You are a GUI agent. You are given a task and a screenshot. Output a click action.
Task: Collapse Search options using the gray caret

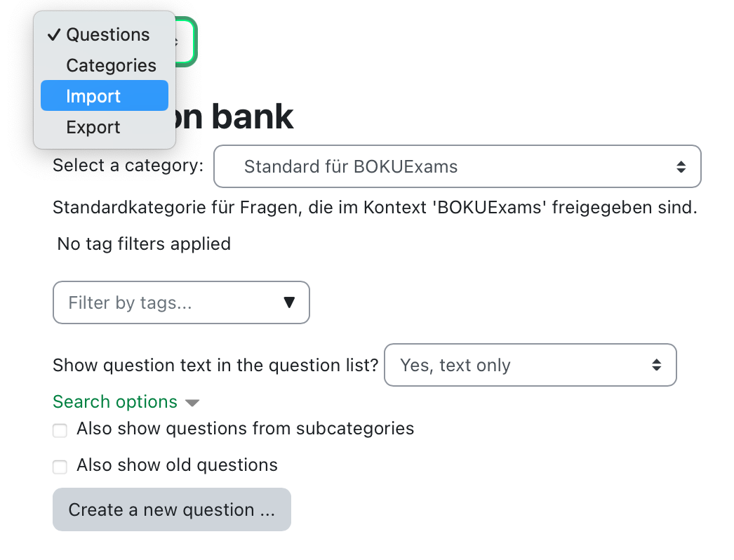192,403
